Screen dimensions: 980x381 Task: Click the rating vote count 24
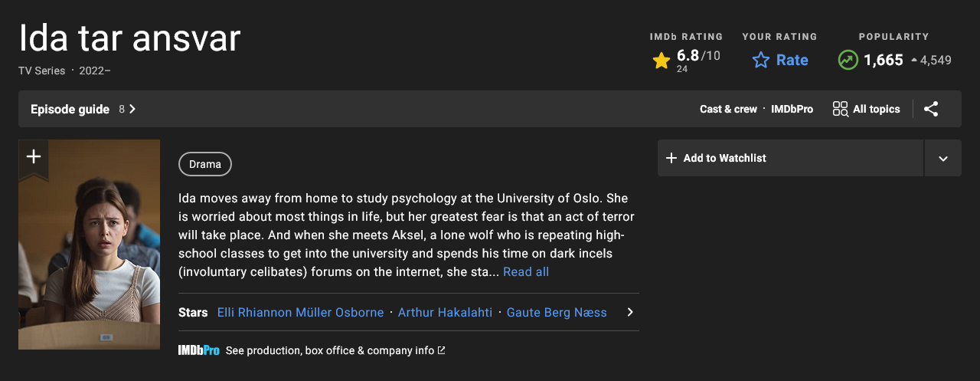(682, 69)
